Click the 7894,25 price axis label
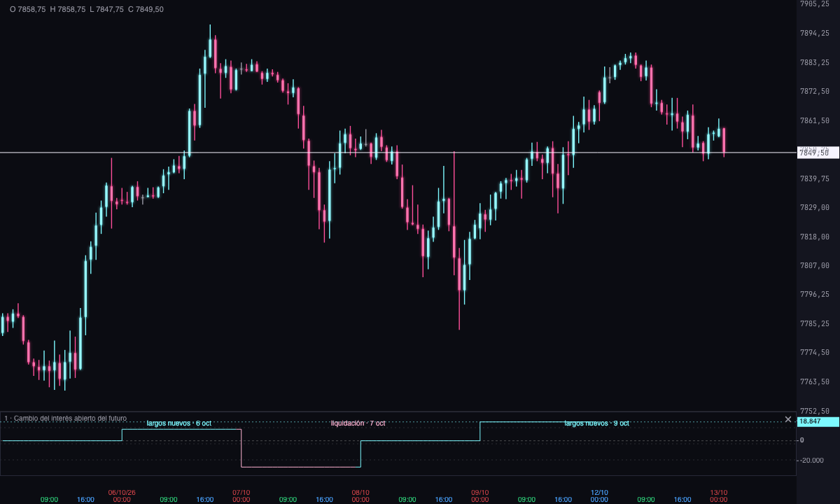The image size is (840, 504). pyautogui.click(x=815, y=34)
